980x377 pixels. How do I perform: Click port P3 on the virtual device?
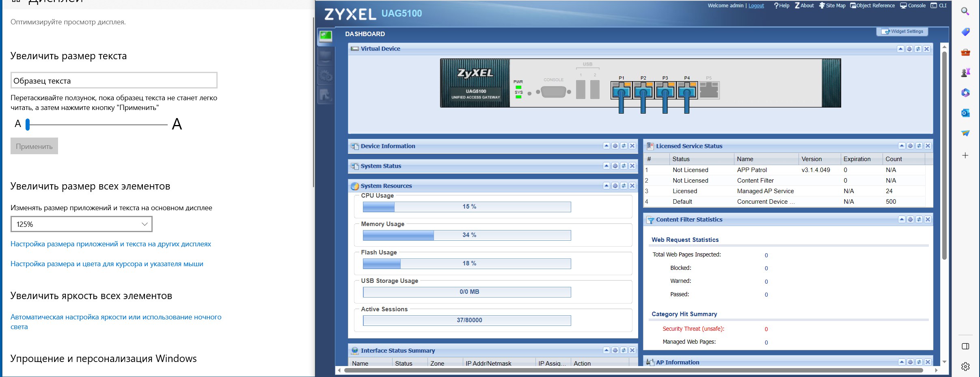point(665,90)
